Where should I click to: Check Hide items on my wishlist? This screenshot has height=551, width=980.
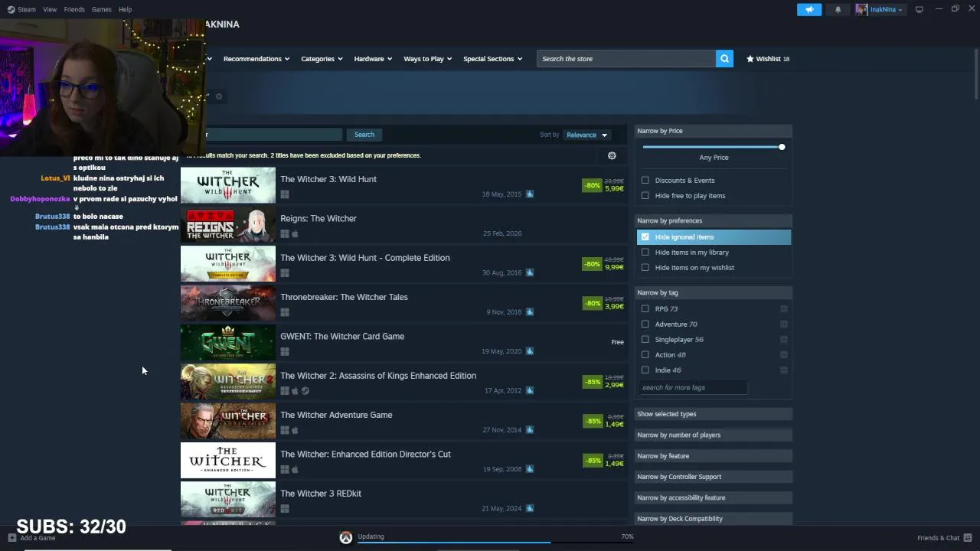pyautogui.click(x=645, y=267)
